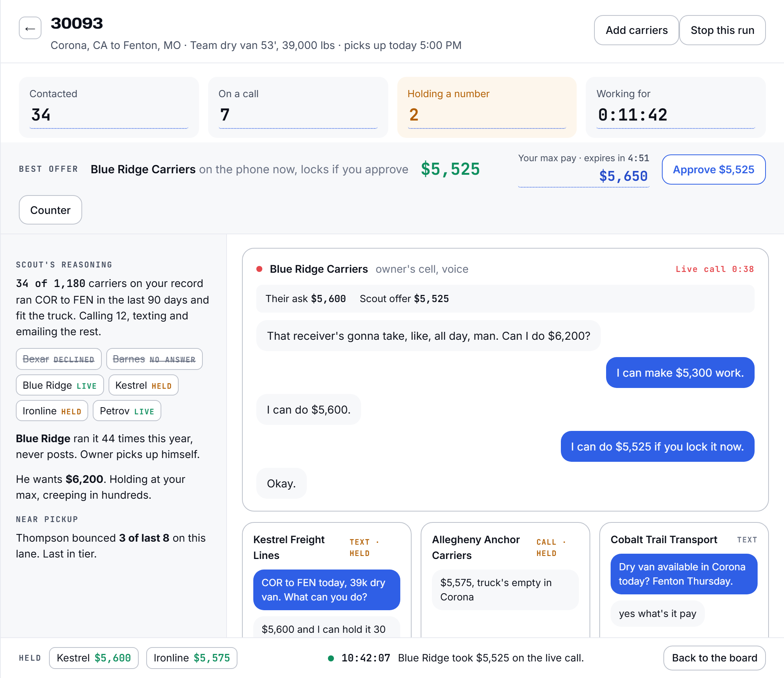Image resolution: width=784 pixels, height=678 pixels.
Task: Click the "I can do $5,600." bubble
Action: (x=309, y=410)
